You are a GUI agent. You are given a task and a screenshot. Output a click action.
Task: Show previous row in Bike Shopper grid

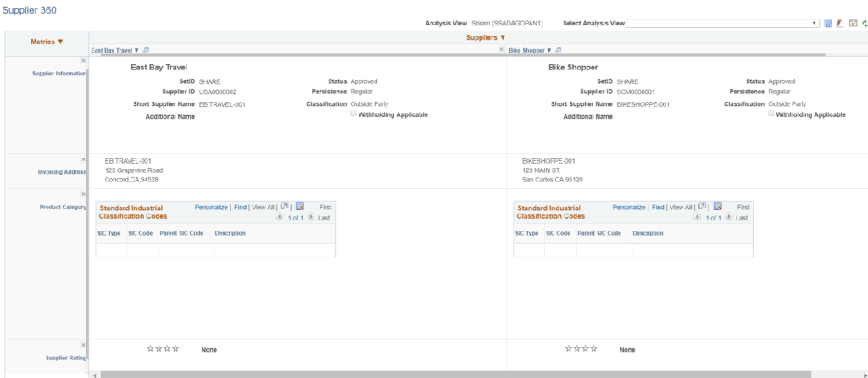pyautogui.click(x=698, y=218)
